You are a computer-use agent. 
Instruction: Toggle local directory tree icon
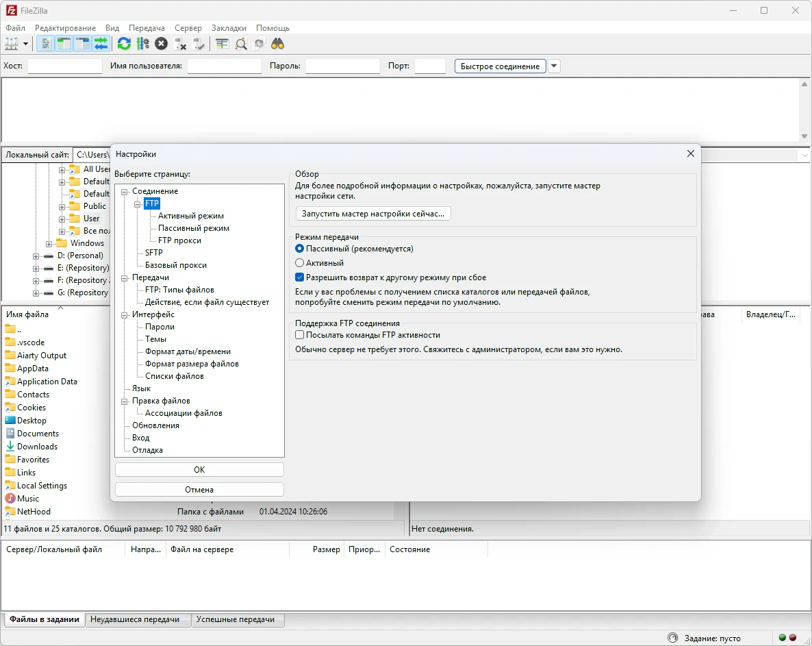pos(64,44)
